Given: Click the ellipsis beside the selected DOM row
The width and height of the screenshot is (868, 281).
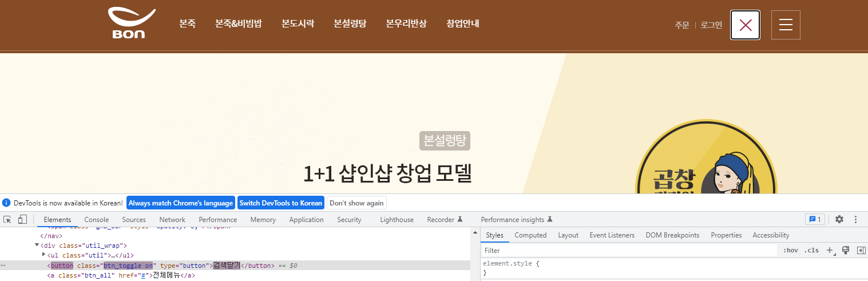Looking at the screenshot, I should click(x=3, y=266).
